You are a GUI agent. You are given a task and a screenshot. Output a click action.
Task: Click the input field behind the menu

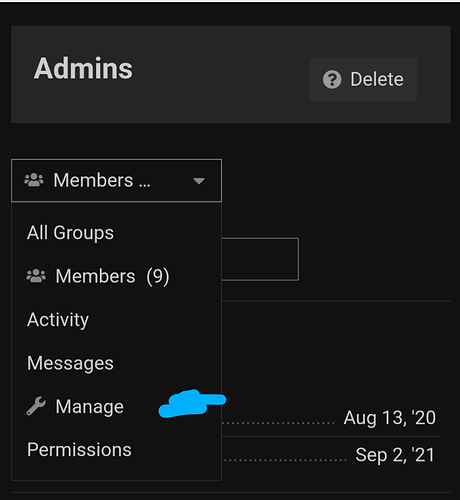pos(260,259)
